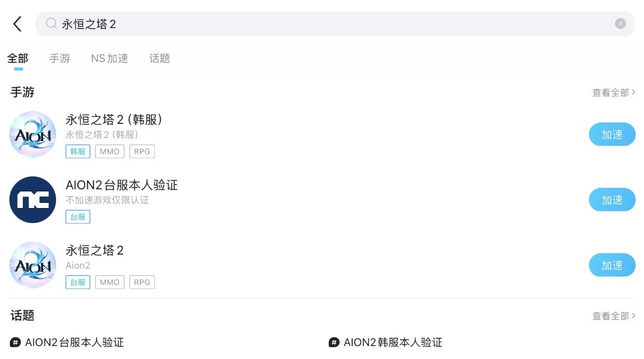Expand 查看全部 in the 话题 section
The image size is (644, 359).
(x=613, y=316)
